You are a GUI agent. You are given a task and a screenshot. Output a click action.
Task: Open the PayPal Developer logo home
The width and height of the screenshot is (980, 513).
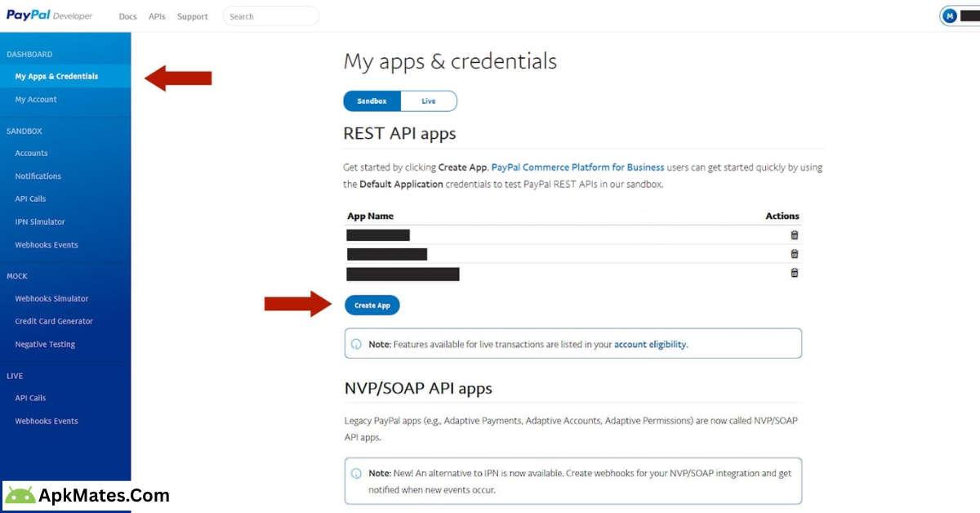click(49, 16)
